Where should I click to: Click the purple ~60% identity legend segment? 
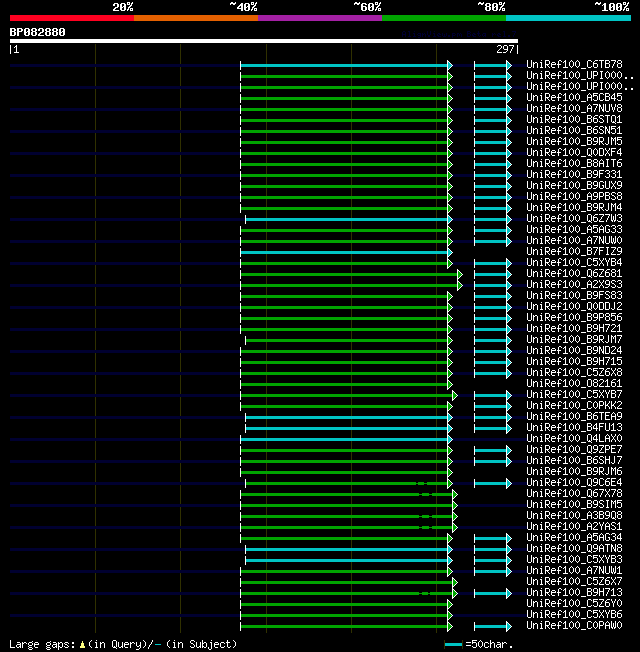(320, 18)
